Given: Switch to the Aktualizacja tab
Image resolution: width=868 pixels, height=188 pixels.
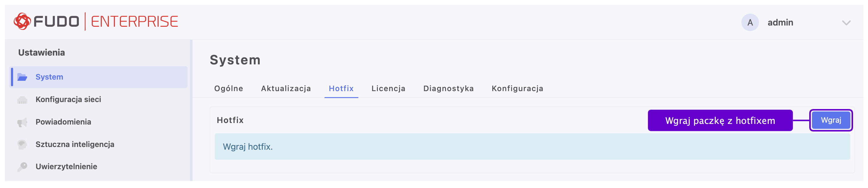Looking at the screenshot, I should coord(286,88).
